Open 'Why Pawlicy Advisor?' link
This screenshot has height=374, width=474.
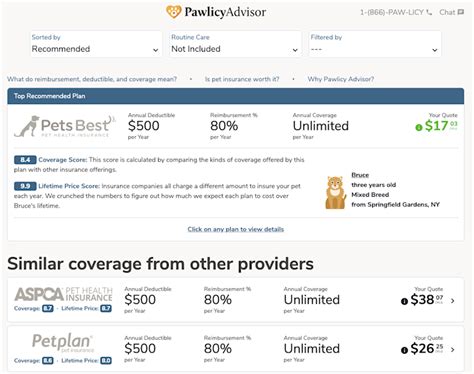(341, 79)
